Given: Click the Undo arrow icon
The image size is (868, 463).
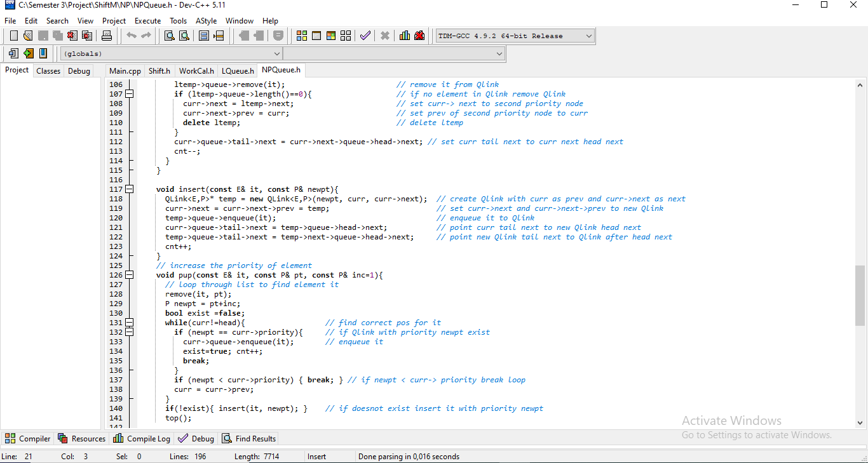Looking at the screenshot, I should (x=132, y=36).
